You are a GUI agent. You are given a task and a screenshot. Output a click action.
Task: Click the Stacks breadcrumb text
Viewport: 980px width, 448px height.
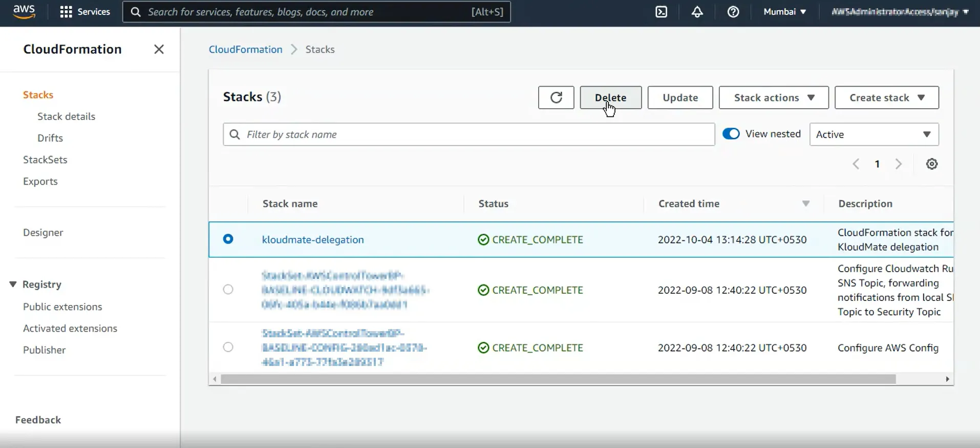pos(320,49)
